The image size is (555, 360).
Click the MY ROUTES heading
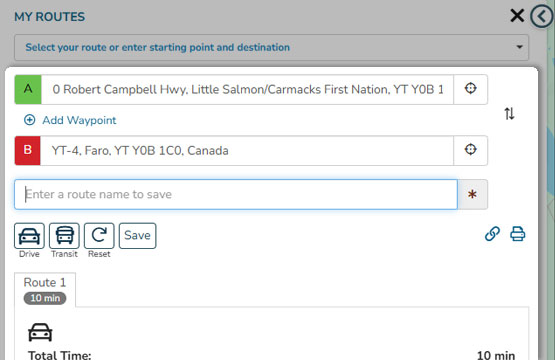coord(50,17)
